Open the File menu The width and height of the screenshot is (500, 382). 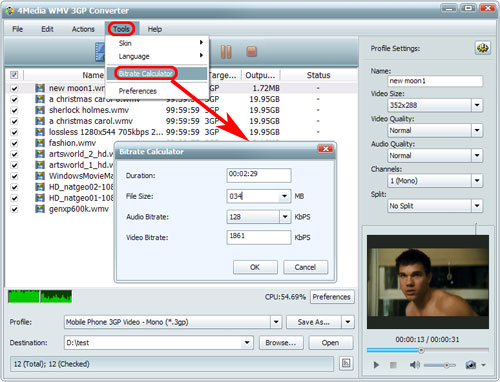[x=17, y=29]
